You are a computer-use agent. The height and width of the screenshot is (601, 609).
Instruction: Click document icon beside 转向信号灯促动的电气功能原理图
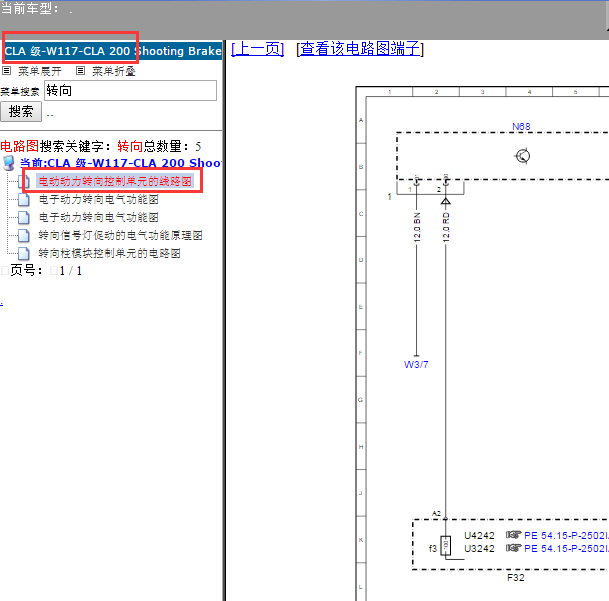point(24,235)
